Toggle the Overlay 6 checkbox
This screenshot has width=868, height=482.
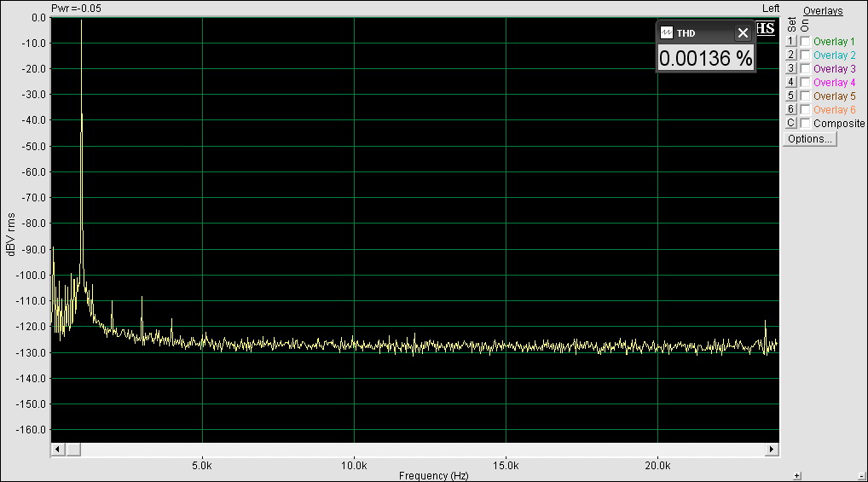pyautogui.click(x=805, y=110)
